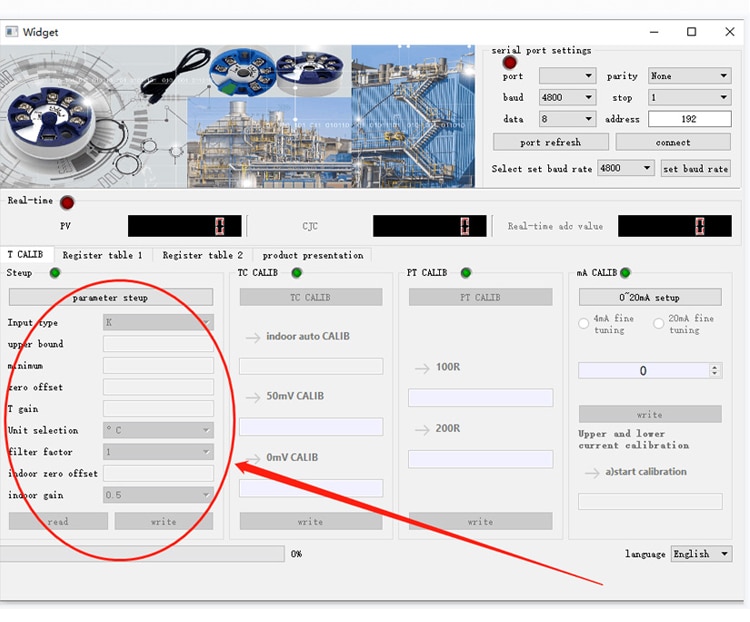Click the red serial port status indicator

click(510, 63)
